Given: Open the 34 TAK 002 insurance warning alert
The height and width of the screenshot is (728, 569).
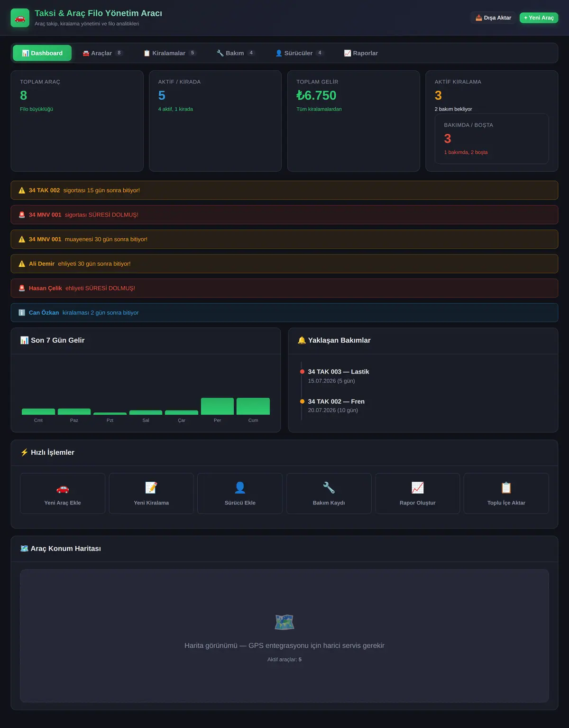Looking at the screenshot, I should click(284, 190).
